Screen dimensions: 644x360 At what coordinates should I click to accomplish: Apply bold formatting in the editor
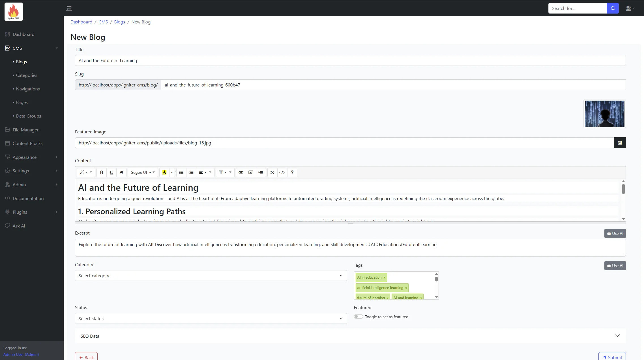coord(101,172)
